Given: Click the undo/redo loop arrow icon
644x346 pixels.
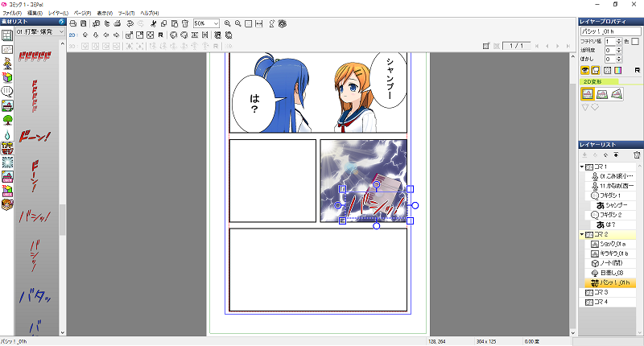Looking at the screenshot, I should [130, 24].
